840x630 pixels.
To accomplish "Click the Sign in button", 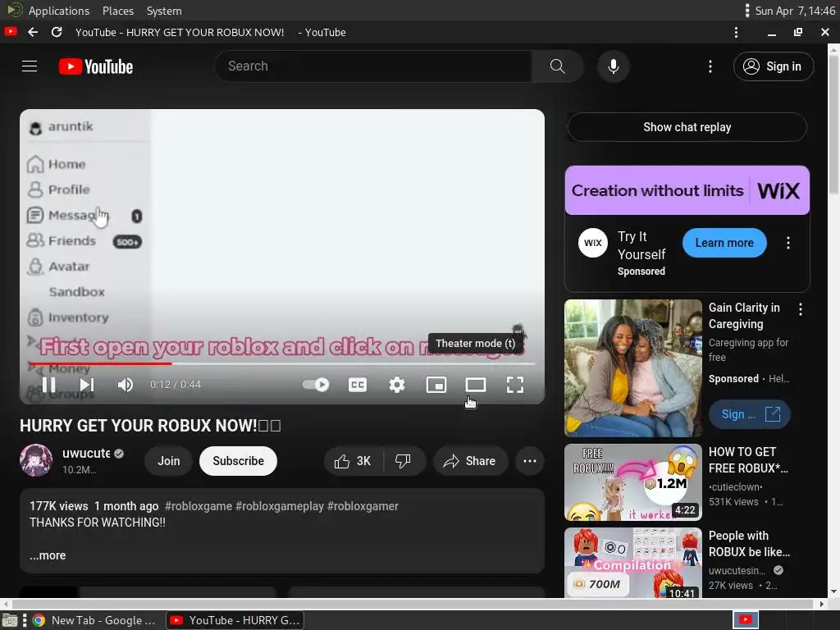I will (x=774, y=66).
